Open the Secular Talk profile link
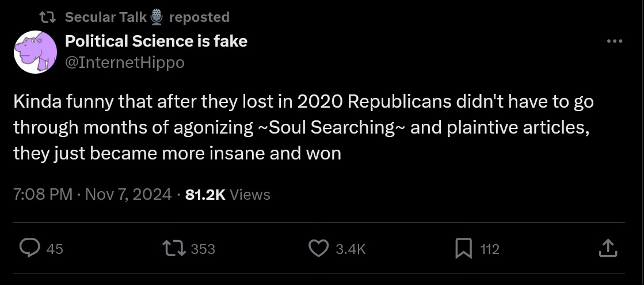The height and width of the screenshot is (285, 644). pos(106,17)
